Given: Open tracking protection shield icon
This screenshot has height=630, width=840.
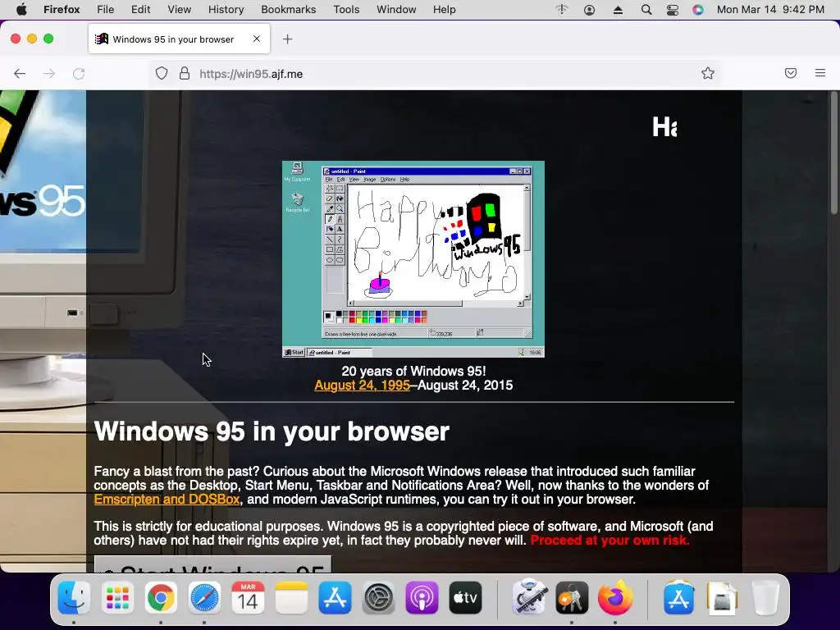Looking at the screenshot, I should coord(162,73).
